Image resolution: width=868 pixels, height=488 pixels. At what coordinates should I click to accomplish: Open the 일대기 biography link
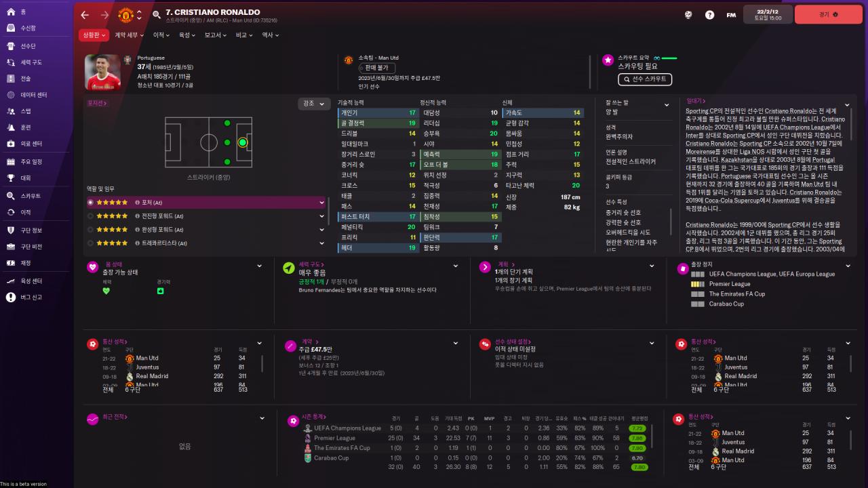click(x=697, y=100)
